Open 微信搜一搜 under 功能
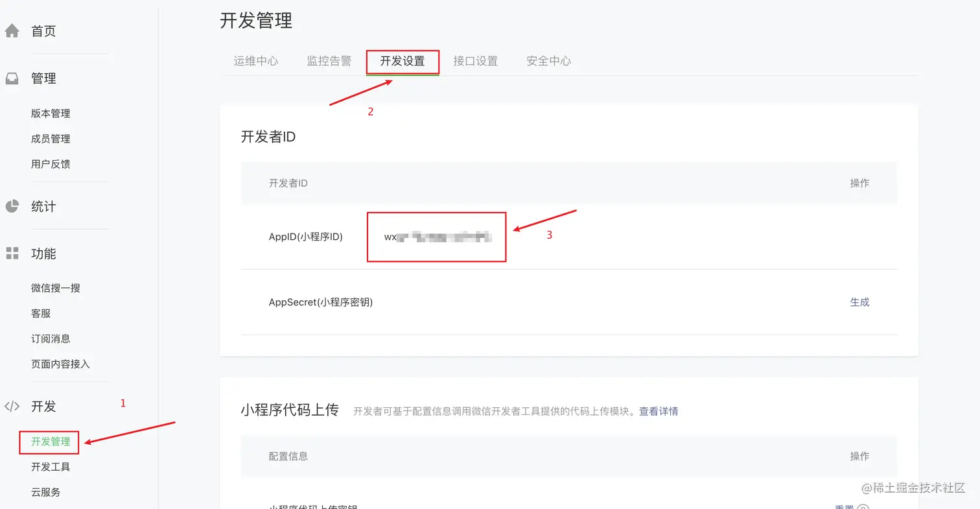This screenshot has height=509, width=980. [x=55, y=287]
